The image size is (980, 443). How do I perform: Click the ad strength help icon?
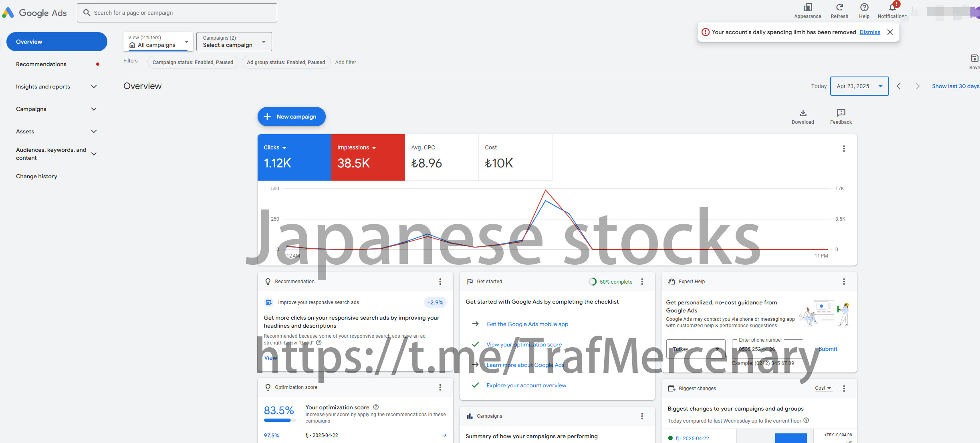tap(319, 342)
